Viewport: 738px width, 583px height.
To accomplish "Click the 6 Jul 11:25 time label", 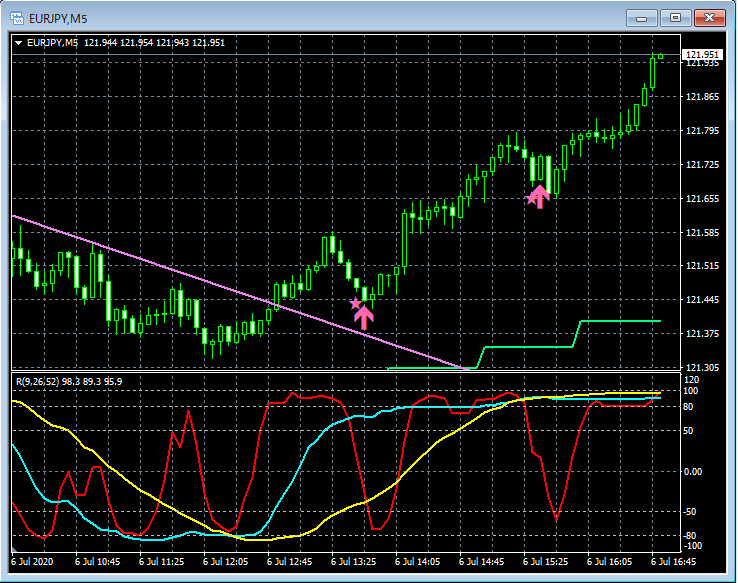I will tap(161, 562).
